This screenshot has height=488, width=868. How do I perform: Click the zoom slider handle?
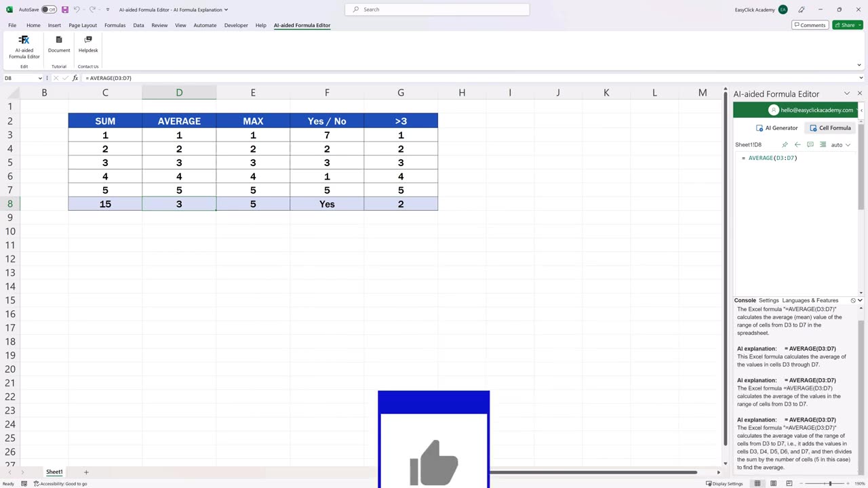point(830,483)
